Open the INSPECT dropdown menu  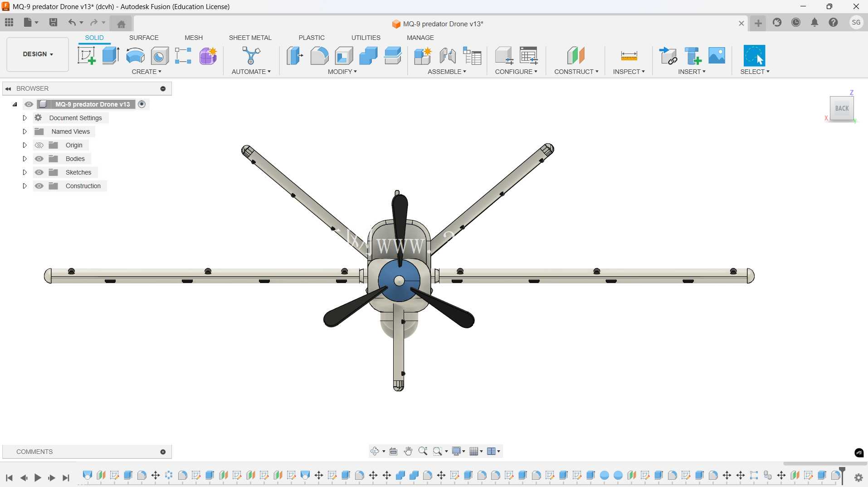[629, 72]
